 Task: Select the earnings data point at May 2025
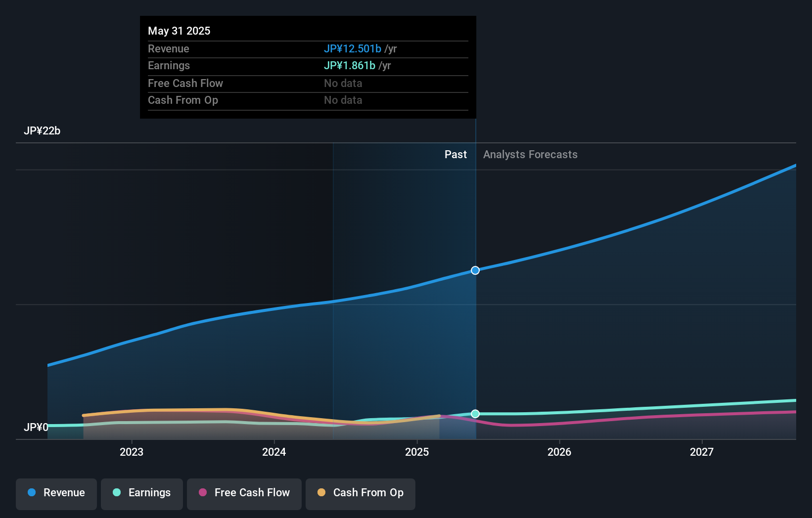[x=475, y=414]
